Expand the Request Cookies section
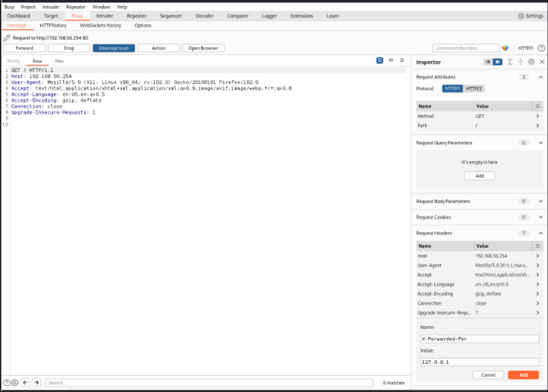548x392 pixels. point(541,217)
